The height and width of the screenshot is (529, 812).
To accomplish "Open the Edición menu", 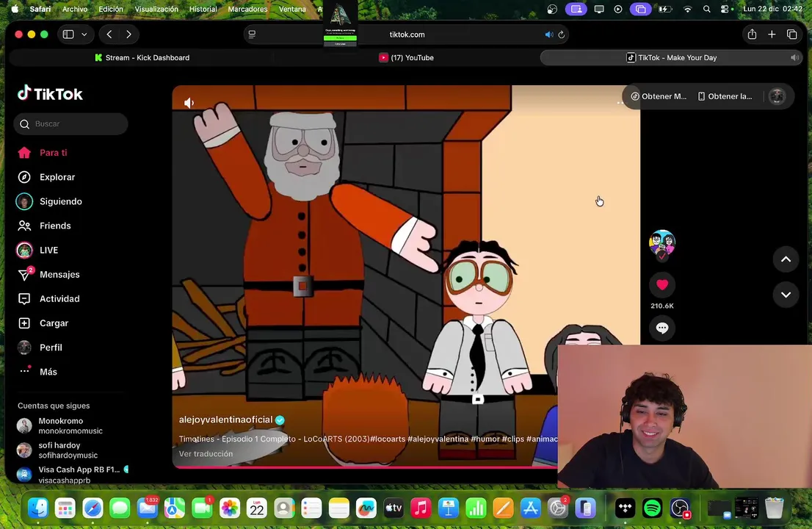I will click(x=111, y=9).
